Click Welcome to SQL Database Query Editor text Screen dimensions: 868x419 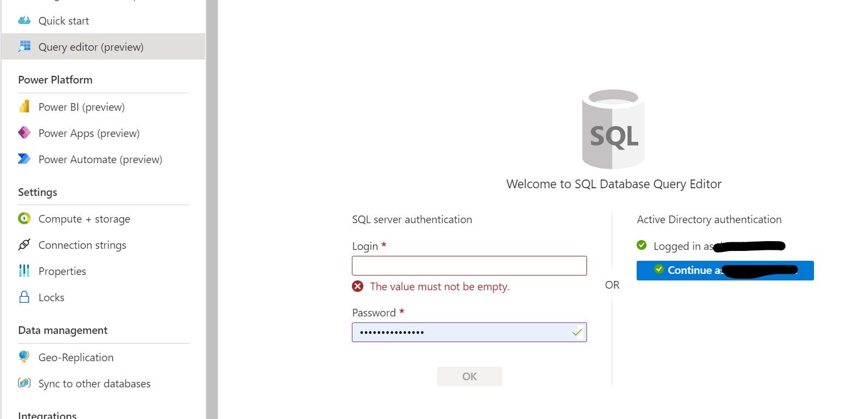coord(614,184)
